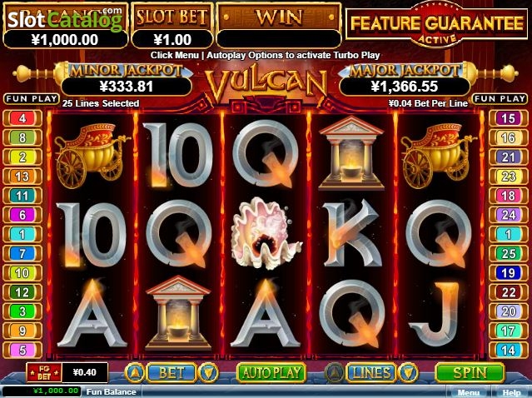Select payline 5 indicator
532x398 pixels.
click(x=22, y=351)
